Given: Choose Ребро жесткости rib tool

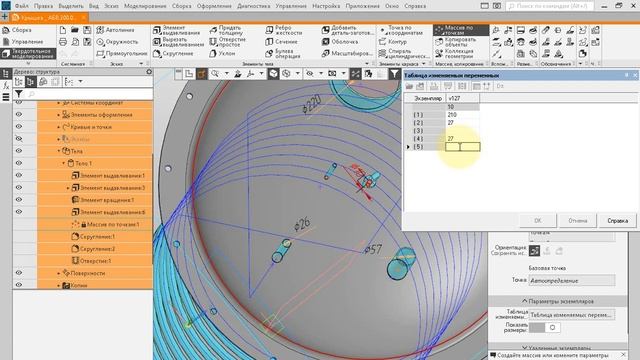Looking at the screenshot, I should 284,30.
